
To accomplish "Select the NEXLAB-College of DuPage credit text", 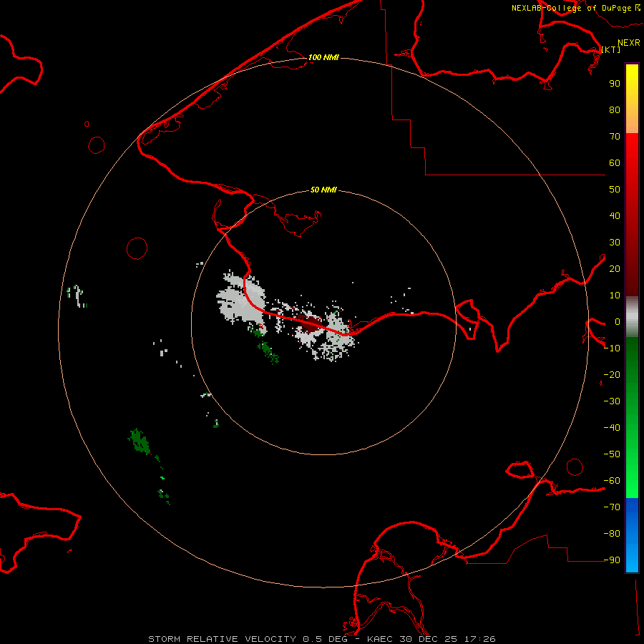I will pos(572,8).
